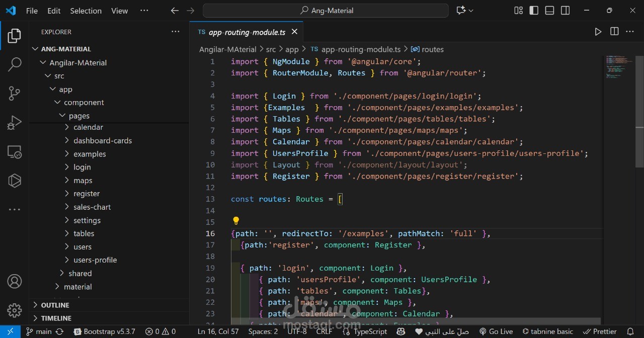This screenshot has width=644, height=338.
Task: Change CRLF end of line sequence
Action: click(x=325, y=331)
